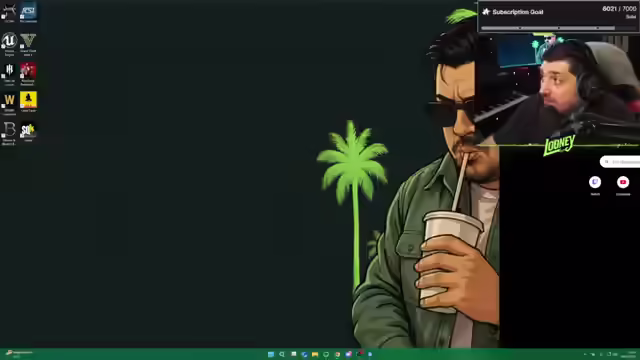Open the weather widget on the taskbar

18,354
